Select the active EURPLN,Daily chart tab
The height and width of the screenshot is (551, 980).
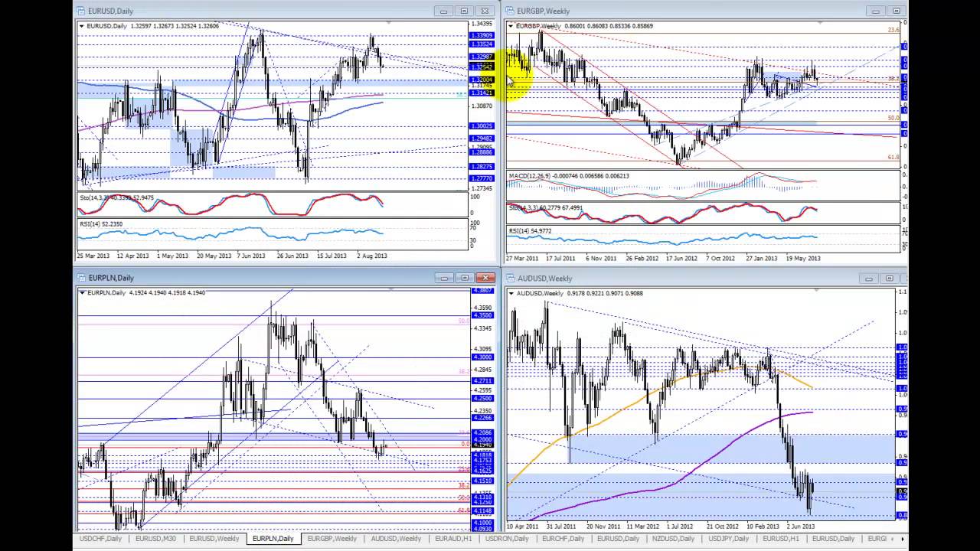(x=273, y=539)
